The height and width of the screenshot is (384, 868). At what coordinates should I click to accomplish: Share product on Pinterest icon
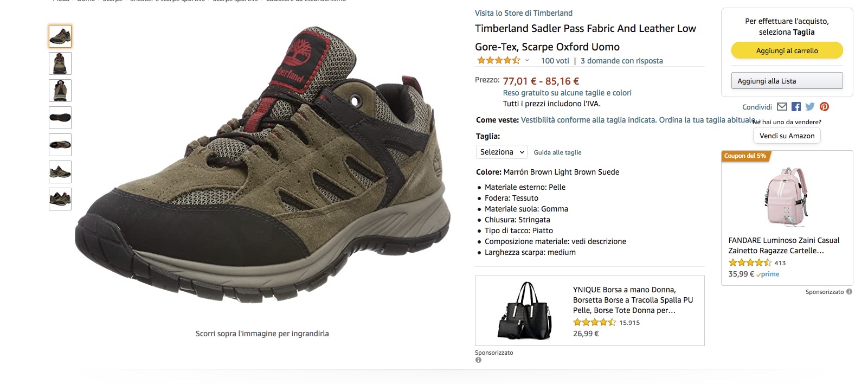824,107
